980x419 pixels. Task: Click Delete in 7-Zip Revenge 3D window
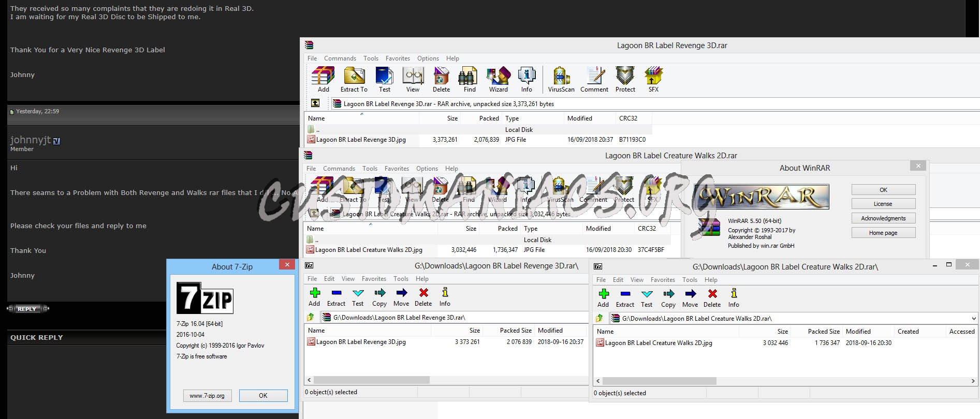coord(423,297)
